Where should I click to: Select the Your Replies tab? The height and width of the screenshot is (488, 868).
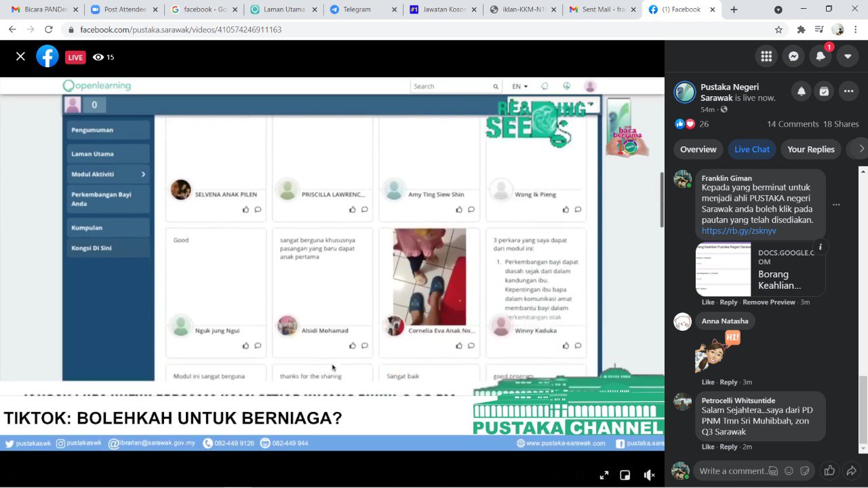[810, 149]
